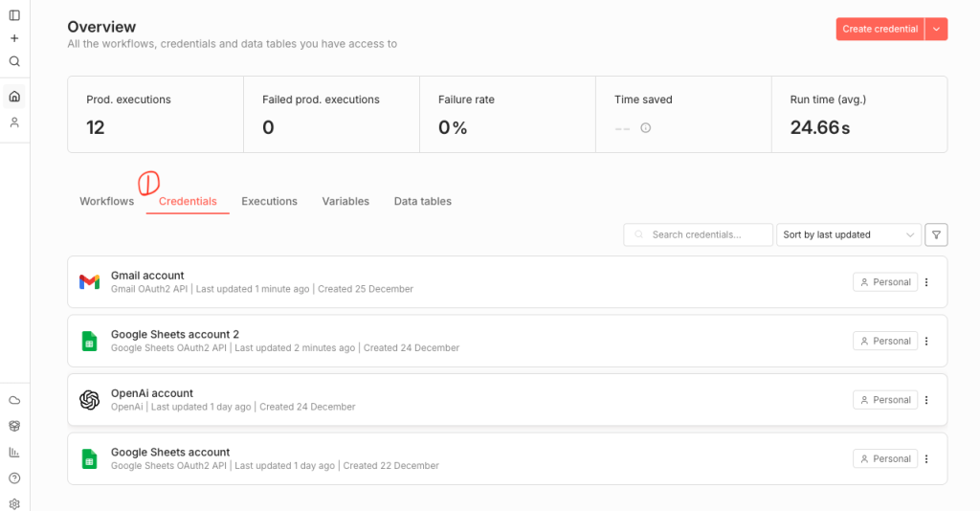Open the cloud icon in sidebar
980x511 pixels.
click(x=14, y=400)
